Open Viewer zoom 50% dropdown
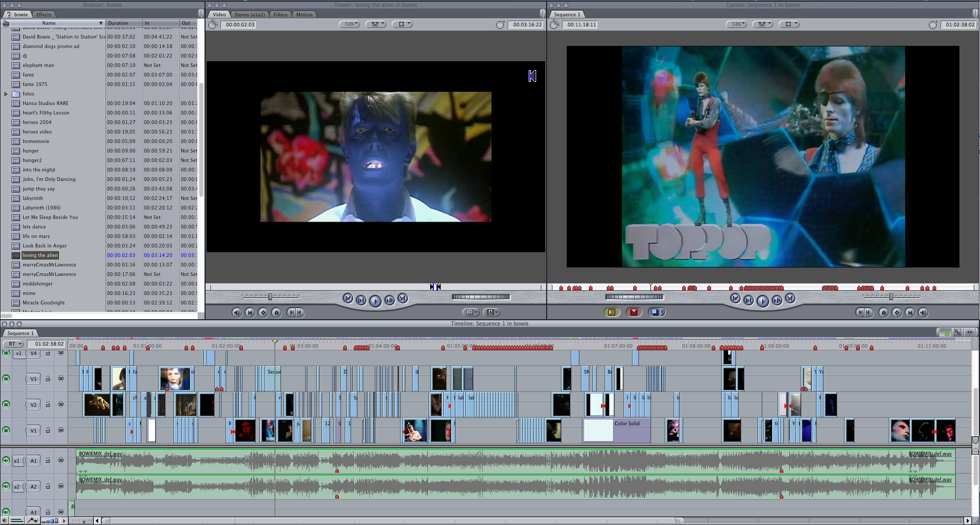Screen dimensions: 980x525 (350, 24)
